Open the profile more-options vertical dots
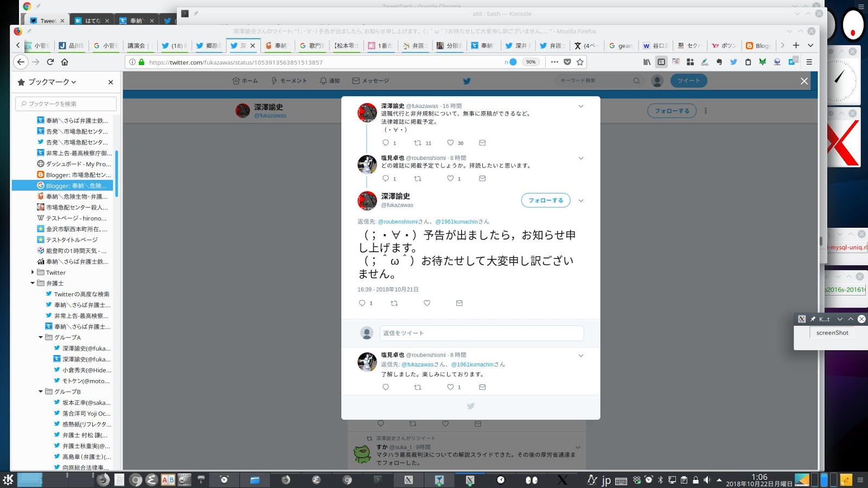Viewport: 868px width, 488px height. 705,111
